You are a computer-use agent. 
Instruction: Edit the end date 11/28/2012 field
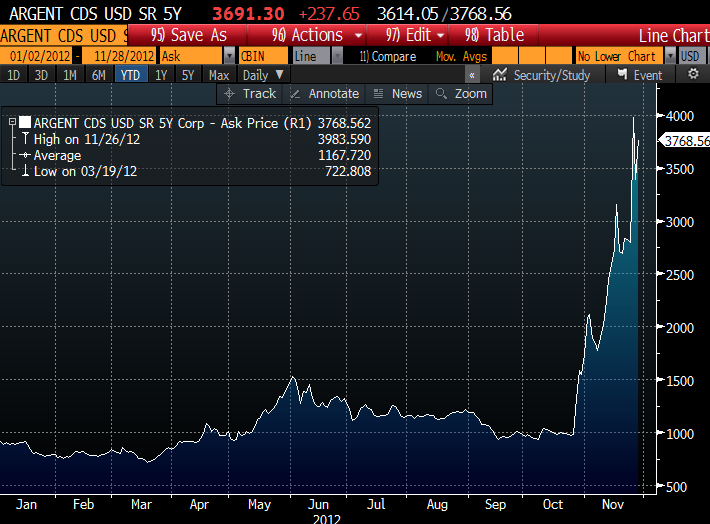pyautogui.click(x=120, y=56)
